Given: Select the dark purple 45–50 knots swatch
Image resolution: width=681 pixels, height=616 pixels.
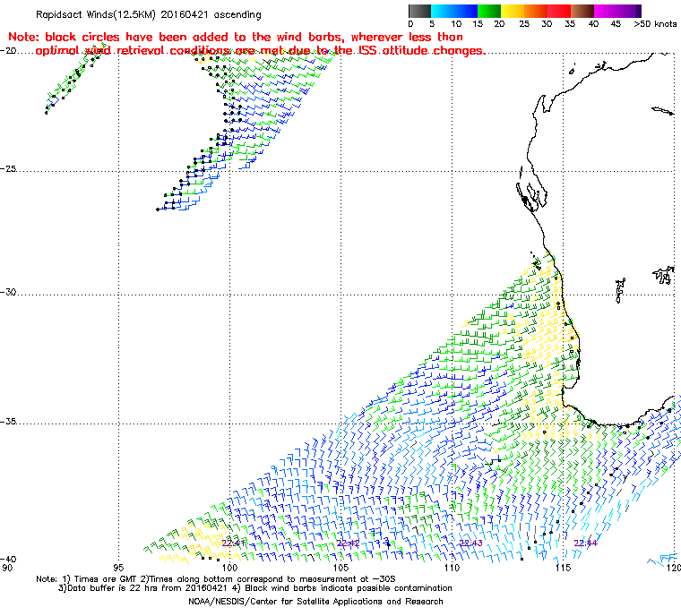Looking at the screenshot, I should pos(629,11).
